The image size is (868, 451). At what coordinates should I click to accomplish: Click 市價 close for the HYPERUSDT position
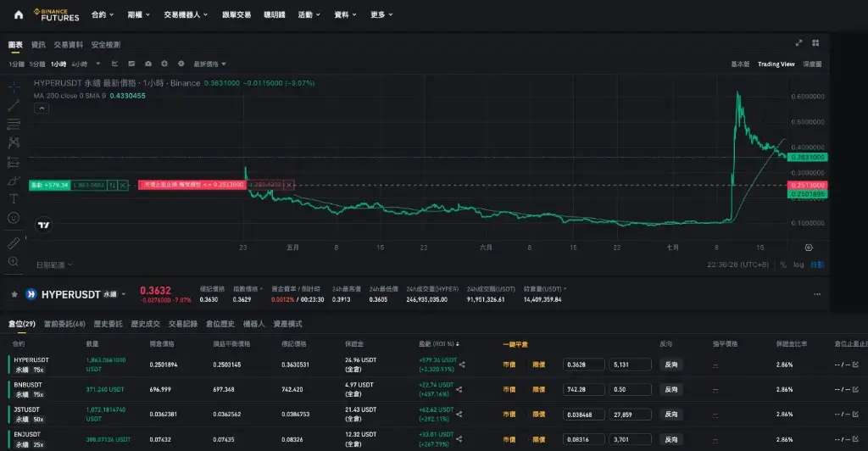click(509, 365)
